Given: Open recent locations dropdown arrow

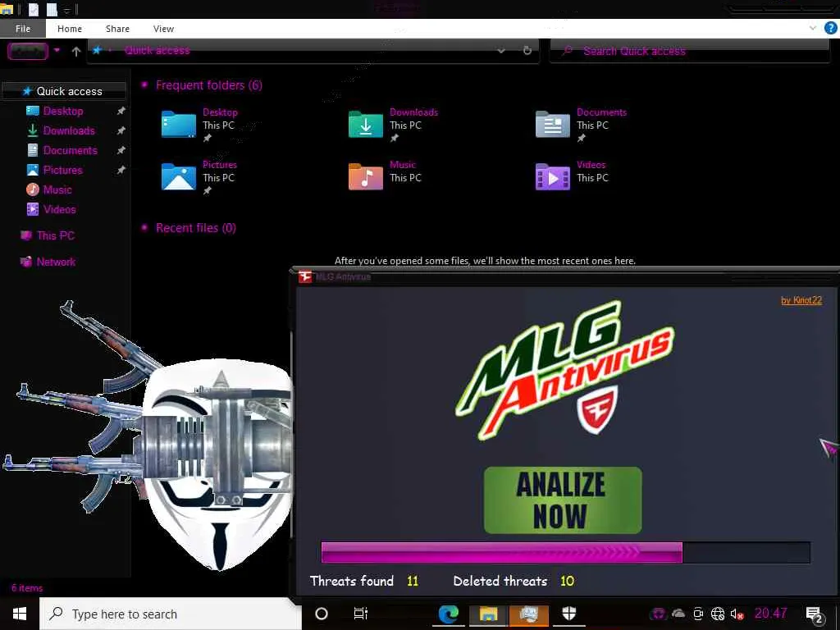Looking at the screenshot, I should 57,50.
